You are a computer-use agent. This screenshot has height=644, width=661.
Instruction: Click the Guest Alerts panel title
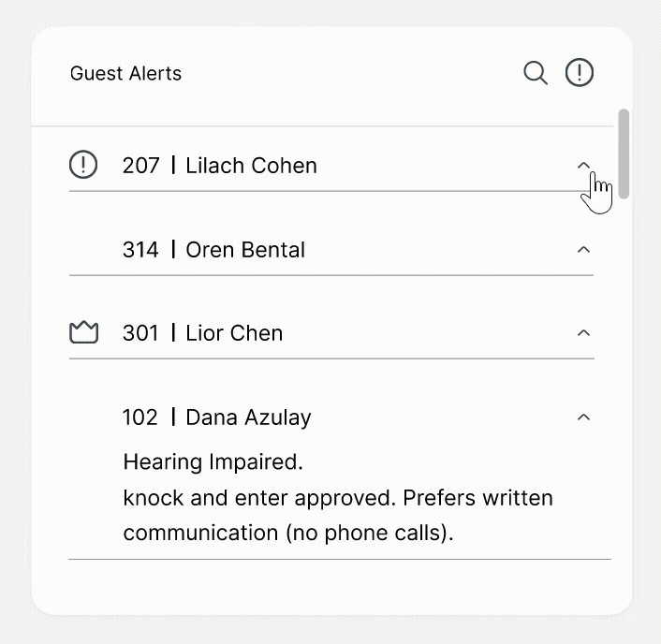pyautogui.click(x=125, y=73)
